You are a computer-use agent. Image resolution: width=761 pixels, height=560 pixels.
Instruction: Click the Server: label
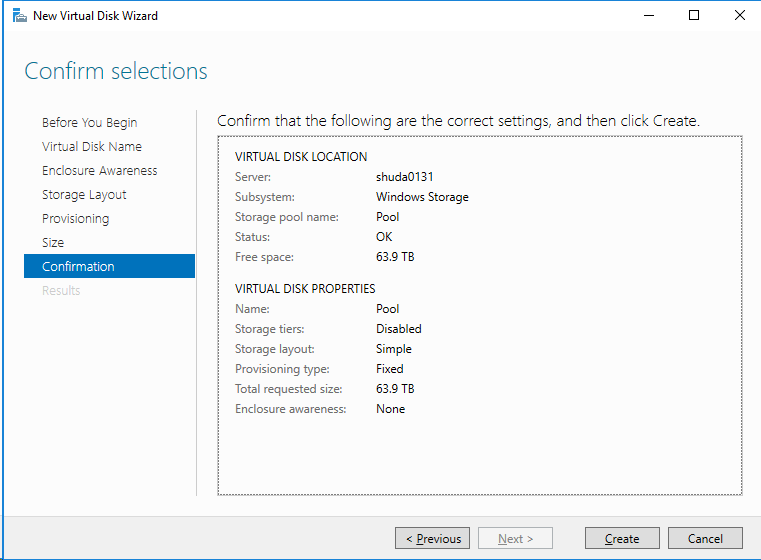[x=253, y=177]
